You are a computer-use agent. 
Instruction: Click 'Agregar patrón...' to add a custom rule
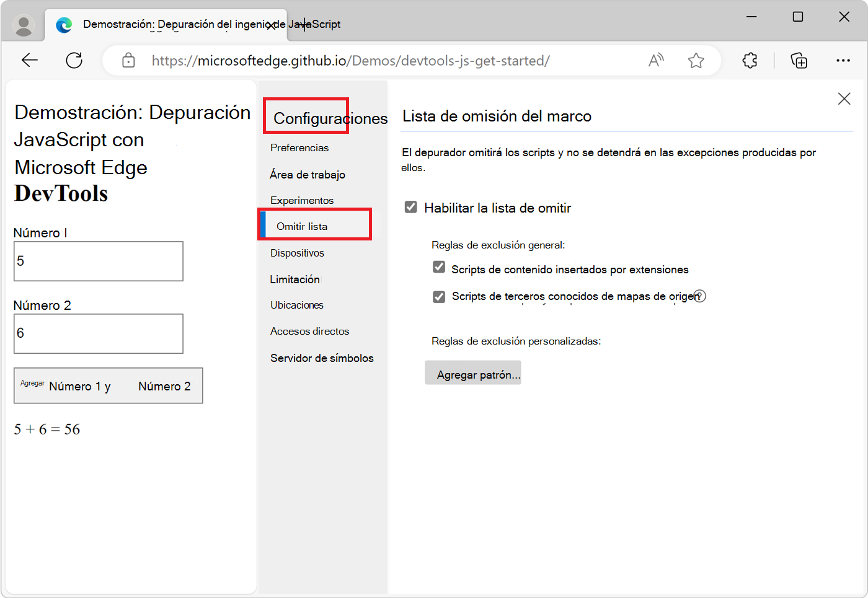coord(472,372)
